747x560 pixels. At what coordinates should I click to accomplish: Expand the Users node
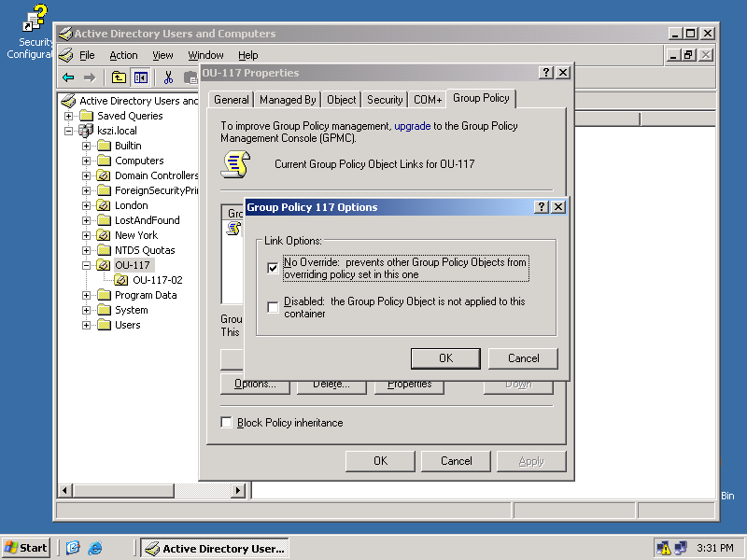(86, 325)
